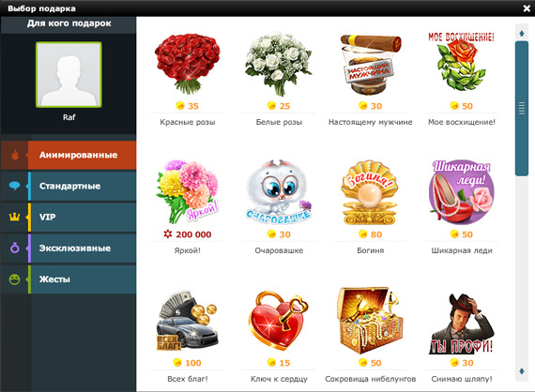Click the scrollbar down arrow
This screenshot has height=392, width=535.
point(522,371)
